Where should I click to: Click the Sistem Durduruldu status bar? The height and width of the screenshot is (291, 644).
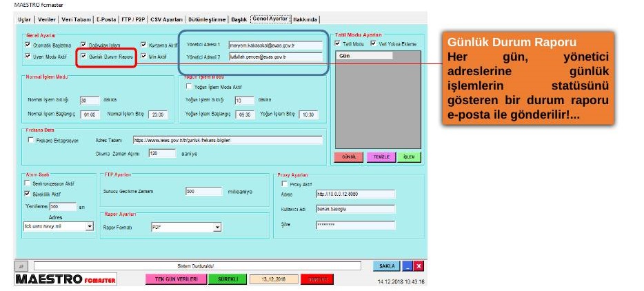[x=197, y=266]
